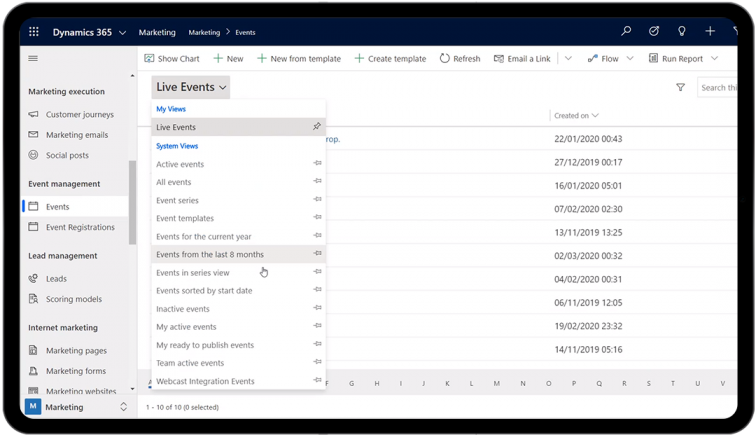Click the filter funnel icon

pos(681,88)
